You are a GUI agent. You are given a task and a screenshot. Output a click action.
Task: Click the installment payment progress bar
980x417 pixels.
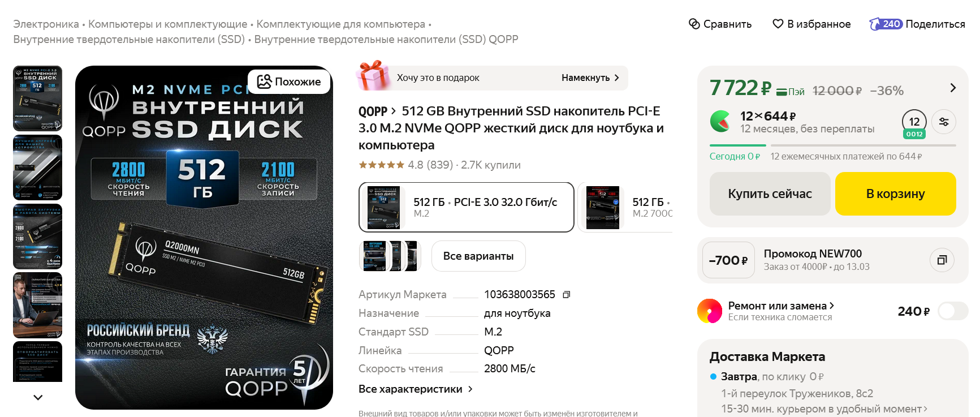(x=832, y=145)
